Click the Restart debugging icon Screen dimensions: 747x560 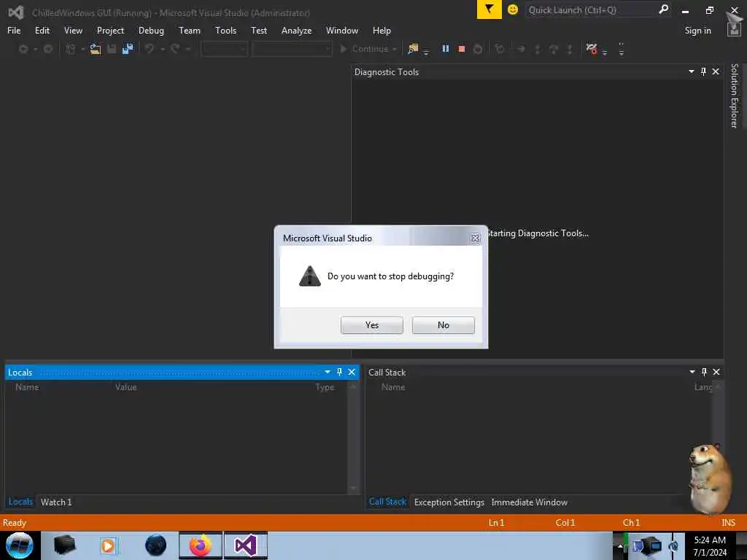click(x=477, y=49)
